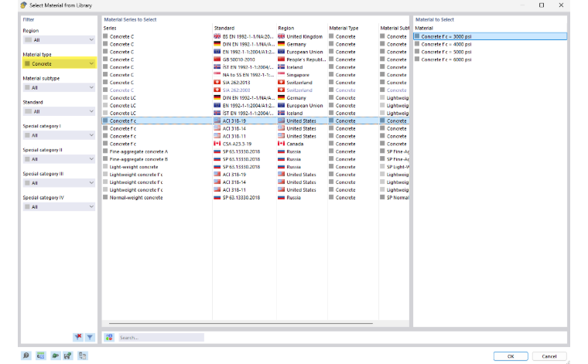Maximize the Select Material from Library window

[542, 5]
